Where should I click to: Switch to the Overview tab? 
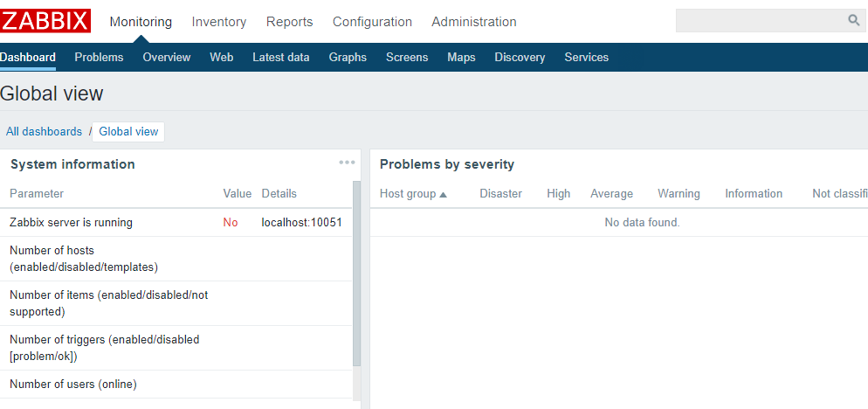click(x=167, y=58)
